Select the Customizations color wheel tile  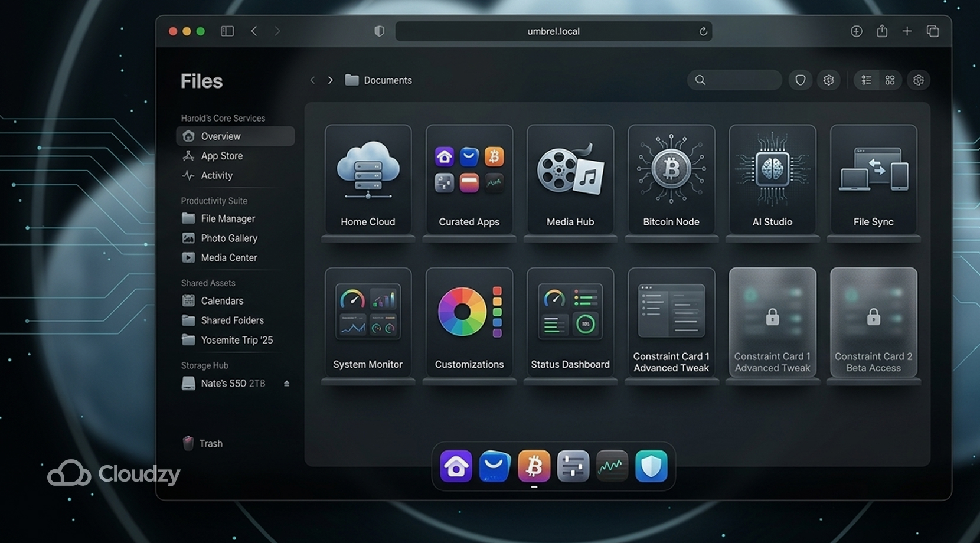tap(469, 322)
